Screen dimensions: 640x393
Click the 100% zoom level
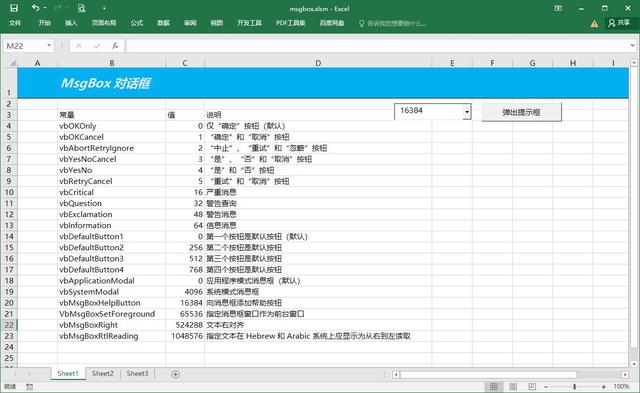pyautogui.click(x=621, y=386)
